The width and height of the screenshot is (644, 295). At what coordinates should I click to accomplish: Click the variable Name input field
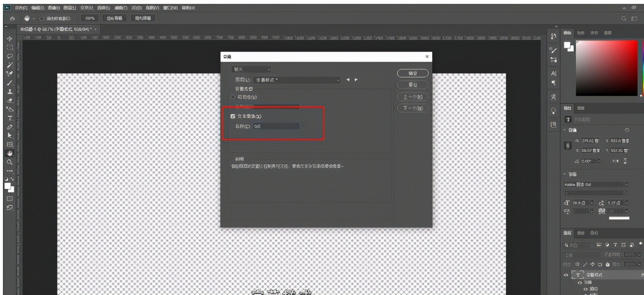(276, 126)
